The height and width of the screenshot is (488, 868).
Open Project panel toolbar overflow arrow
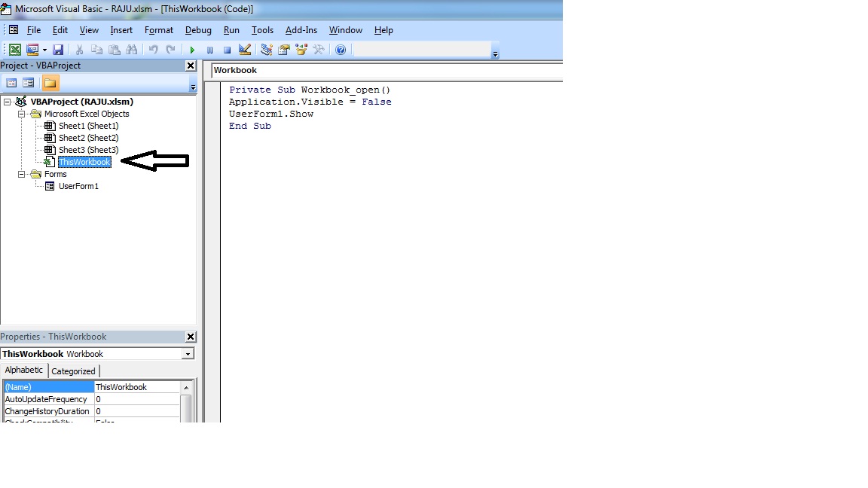[193, 87]
